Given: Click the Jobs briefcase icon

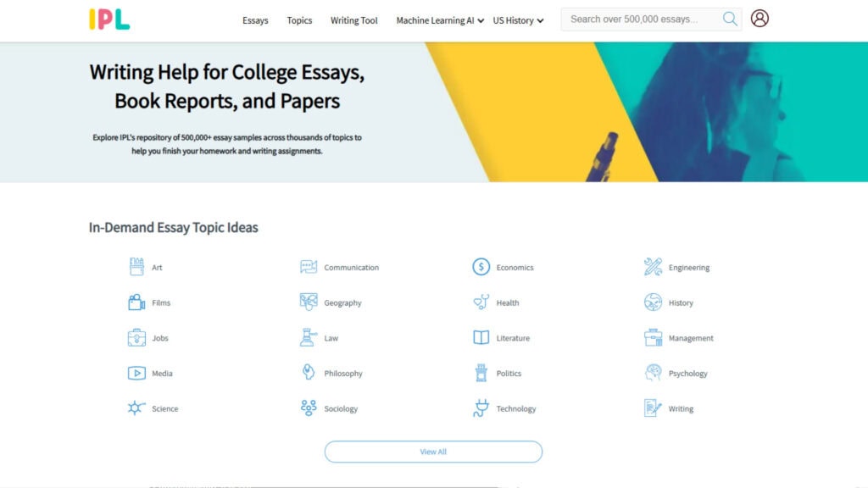Looking at the screenshot, I should (x=136, y=337).
